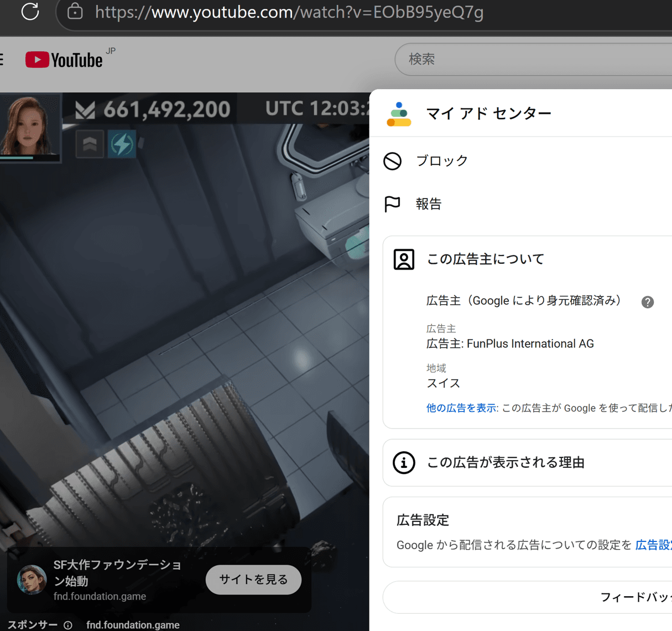Click the 報告 flag icon
The image size is (672, 631).
coord(392,204)
